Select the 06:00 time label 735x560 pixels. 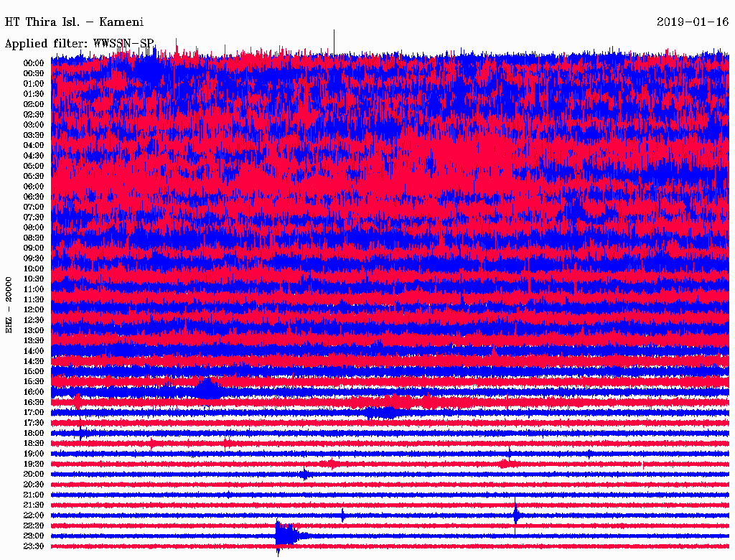click(34, 187)
